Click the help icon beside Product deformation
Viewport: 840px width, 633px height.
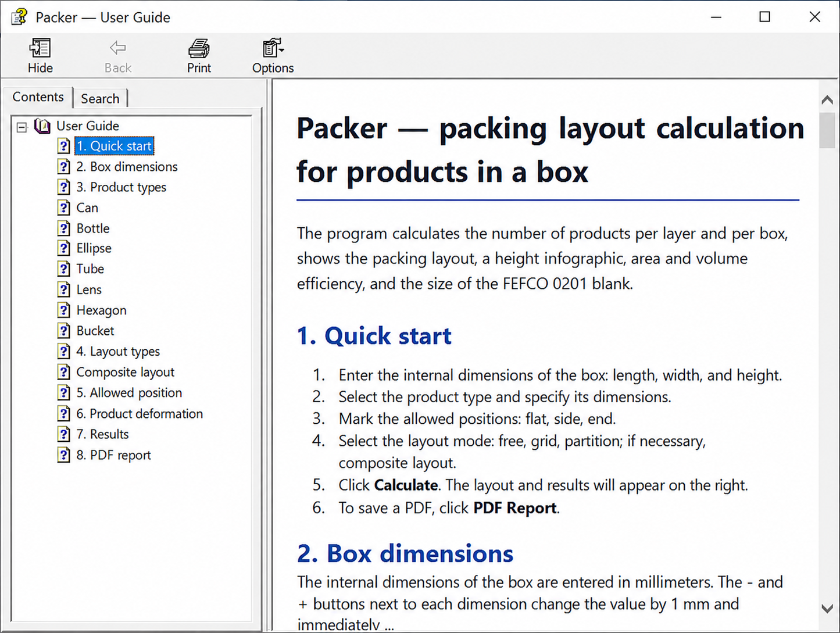point(64,414)
